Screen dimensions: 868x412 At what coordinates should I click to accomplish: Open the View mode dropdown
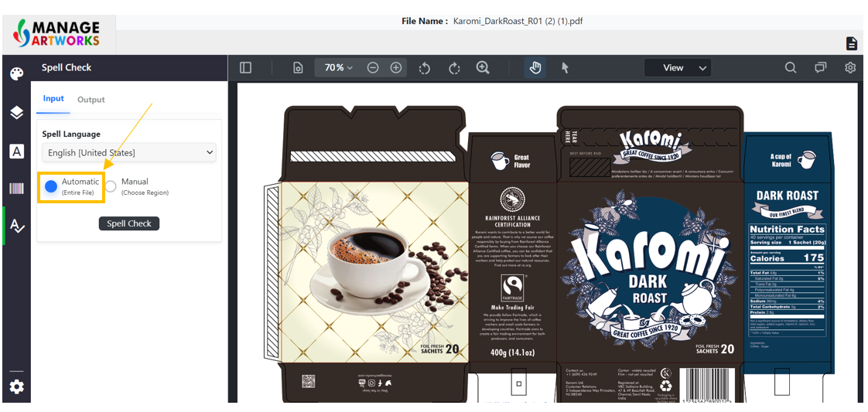[678, 67]
